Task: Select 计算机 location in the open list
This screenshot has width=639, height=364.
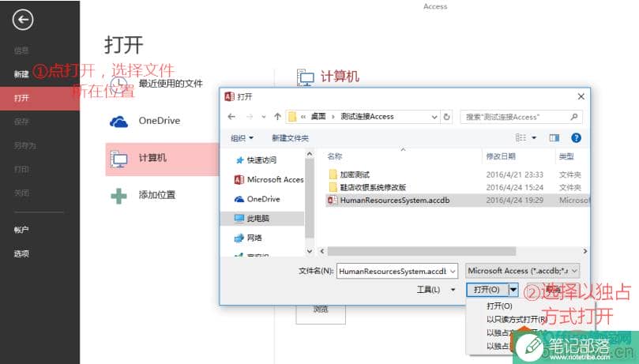Action: pyautogui.click(x=162, y=159)
